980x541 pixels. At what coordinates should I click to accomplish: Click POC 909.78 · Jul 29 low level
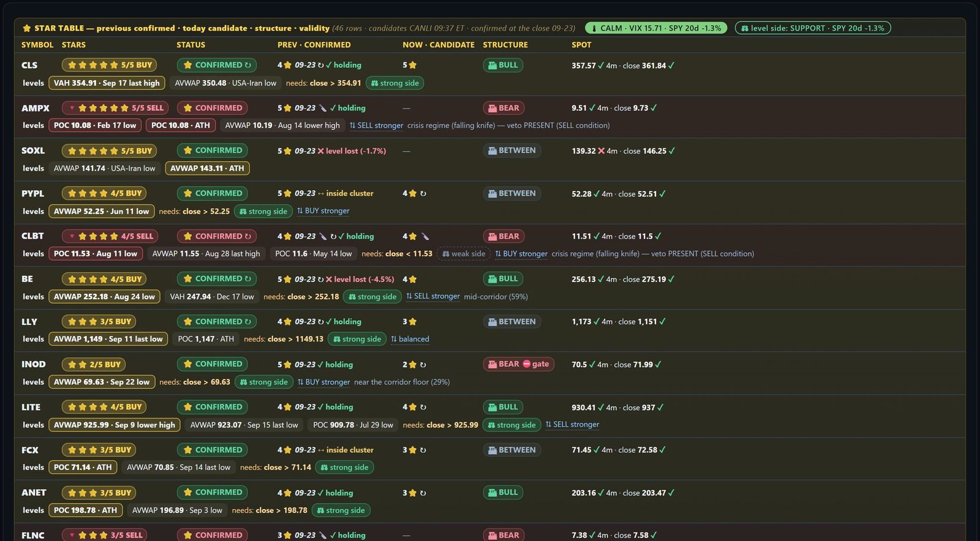click(x=353, y=425)
